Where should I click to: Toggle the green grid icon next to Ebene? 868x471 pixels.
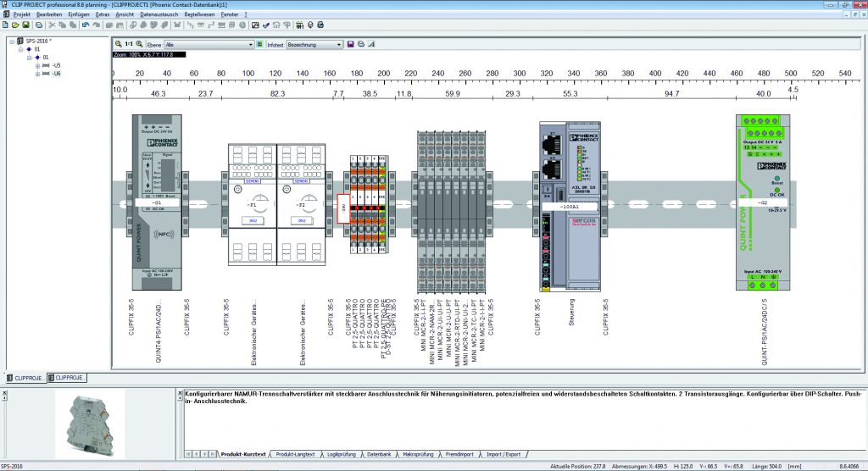tap(259, 44)
